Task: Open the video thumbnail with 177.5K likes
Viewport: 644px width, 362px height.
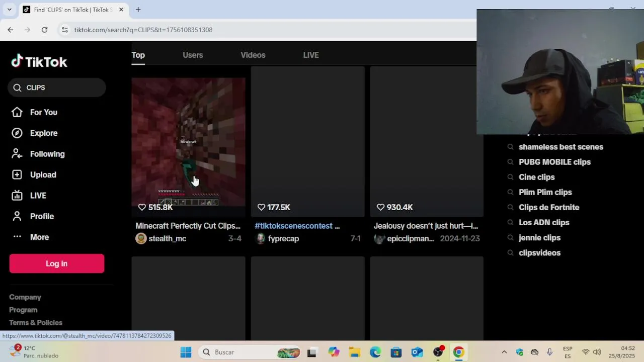Action: coord(308,142)
